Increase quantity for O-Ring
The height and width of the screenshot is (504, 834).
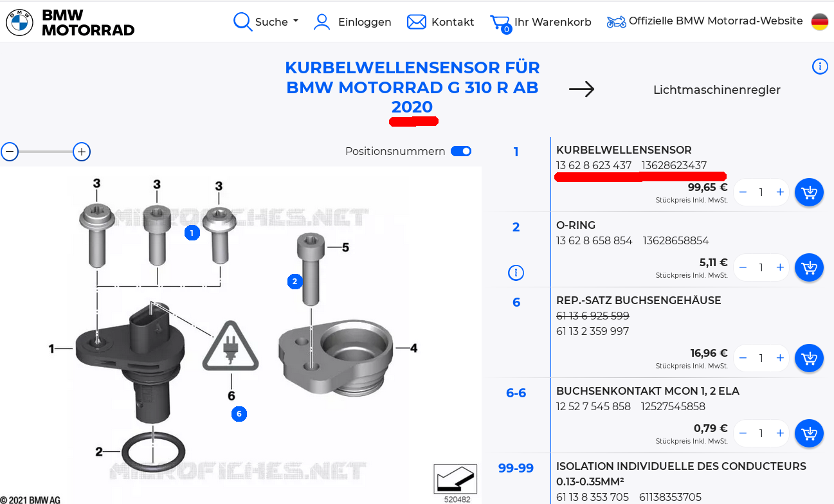pyautogui.click(x=780, y=267)
